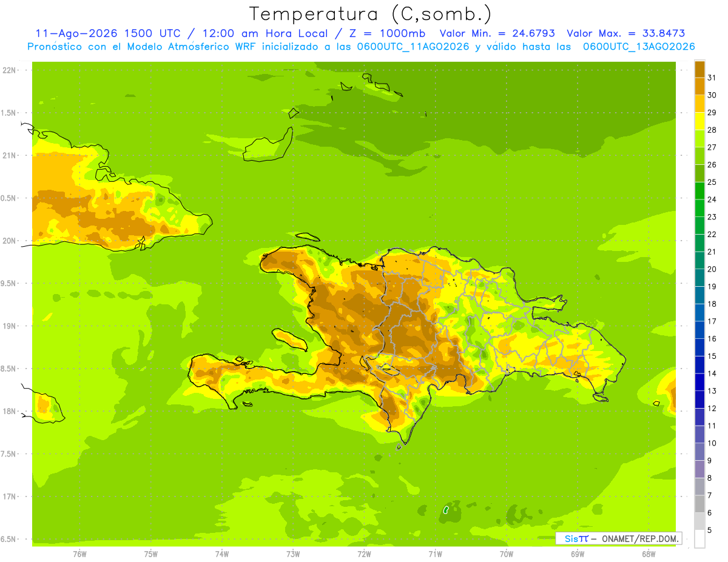Screen dimensions: 728x562
Task: Pick the legend color band above 31
Action: point(699,69)
